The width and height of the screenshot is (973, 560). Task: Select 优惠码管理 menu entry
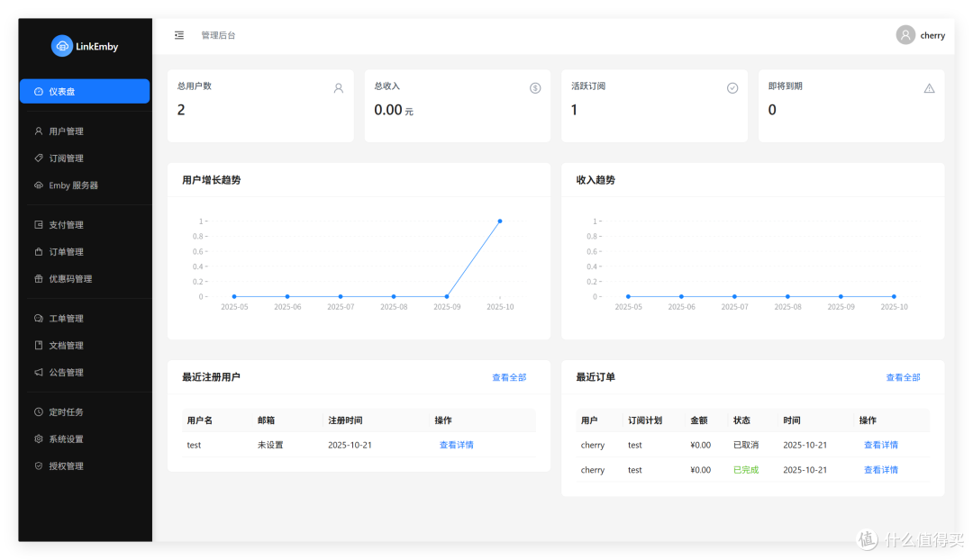[x=85, y=278]
